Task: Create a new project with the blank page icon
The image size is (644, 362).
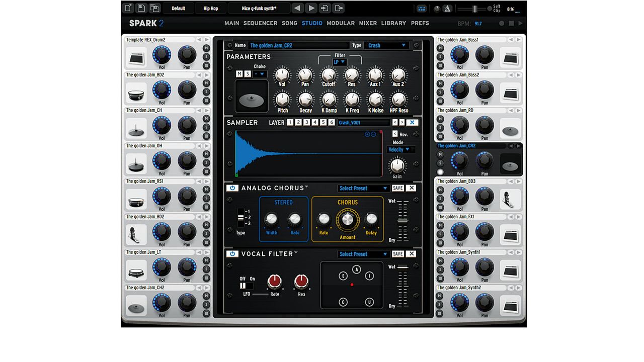Action: click(x=128, y=8)
